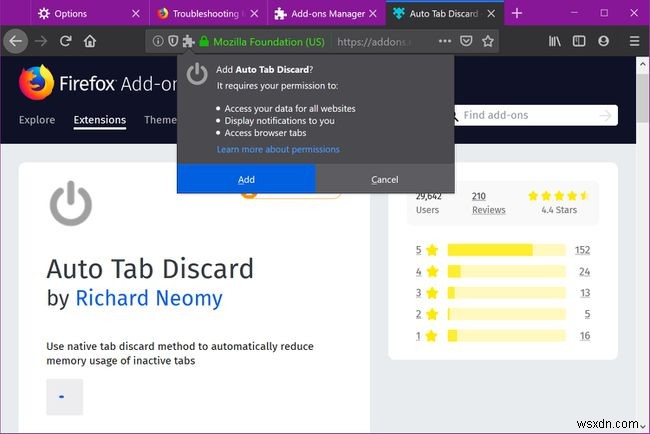Open Firefox Account icon

tap(604, 41)
